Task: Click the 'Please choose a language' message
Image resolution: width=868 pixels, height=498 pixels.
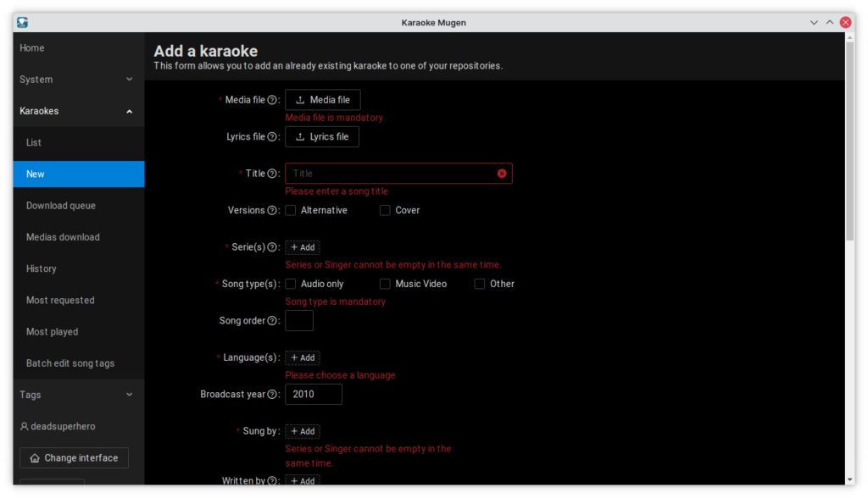Action: (340, 375)
